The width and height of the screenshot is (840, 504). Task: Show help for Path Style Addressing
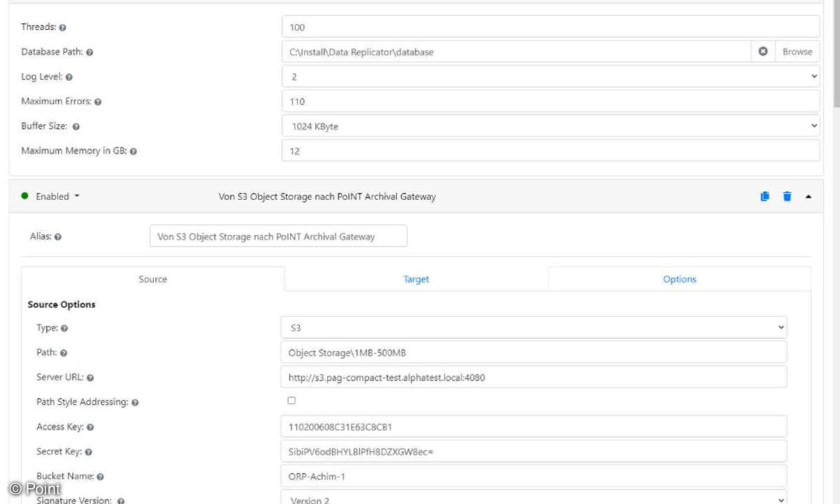pos(135,402)
